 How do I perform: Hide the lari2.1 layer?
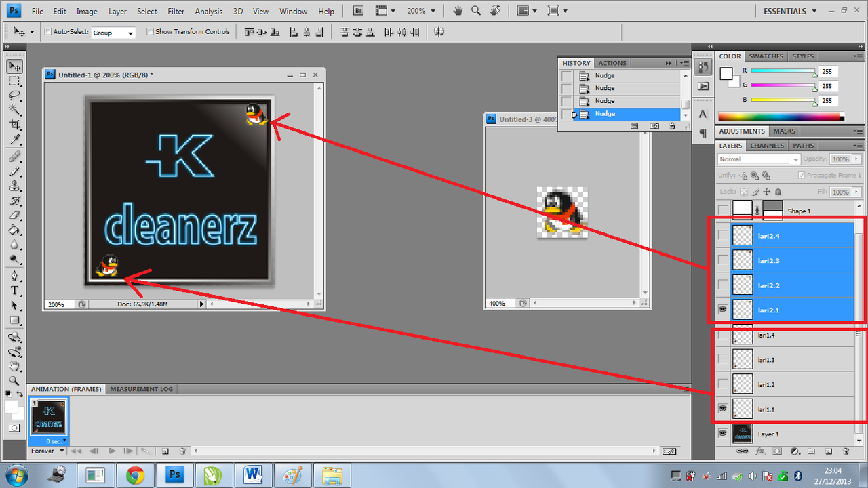tap(723, 310)
